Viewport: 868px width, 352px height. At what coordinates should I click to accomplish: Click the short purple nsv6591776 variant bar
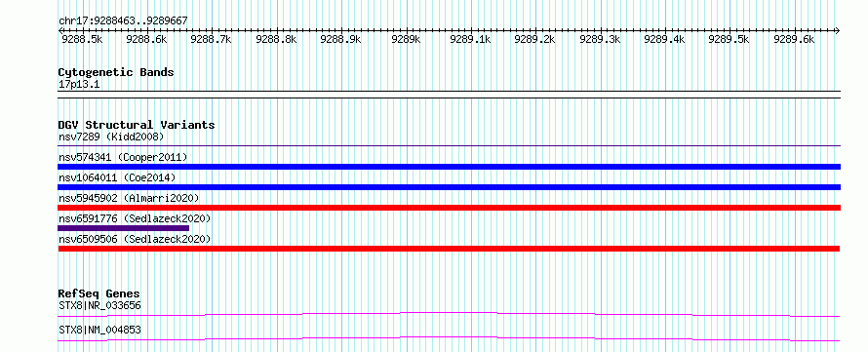pos(124,228)
